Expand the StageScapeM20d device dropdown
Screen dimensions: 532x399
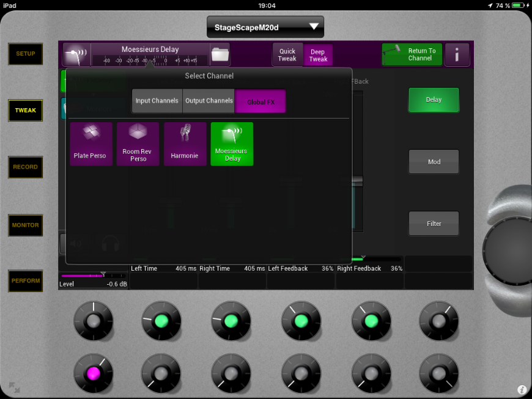point(265,27)
